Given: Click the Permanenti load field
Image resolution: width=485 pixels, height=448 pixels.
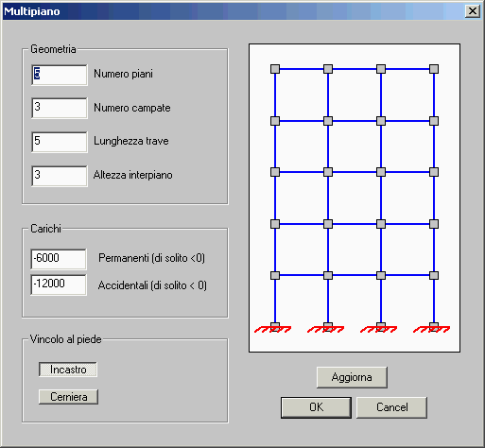Looking at the screenshot, I should point(59,259).
